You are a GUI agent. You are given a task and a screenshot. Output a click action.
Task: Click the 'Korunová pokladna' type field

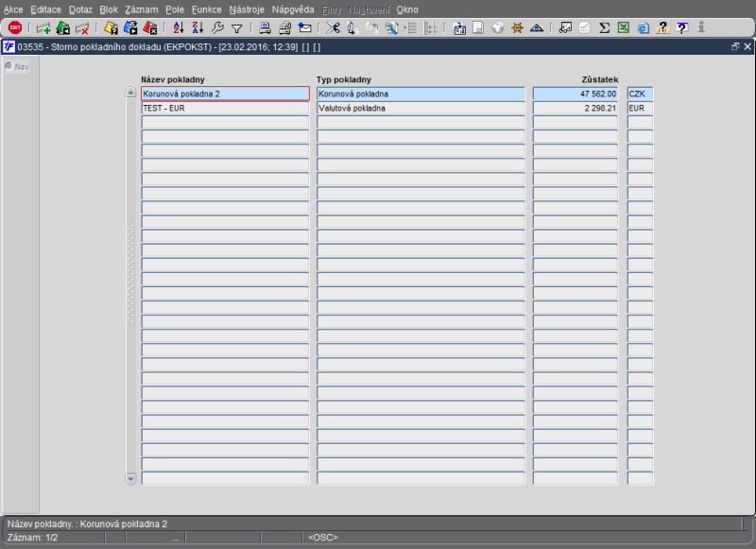[x=421, y=94]
